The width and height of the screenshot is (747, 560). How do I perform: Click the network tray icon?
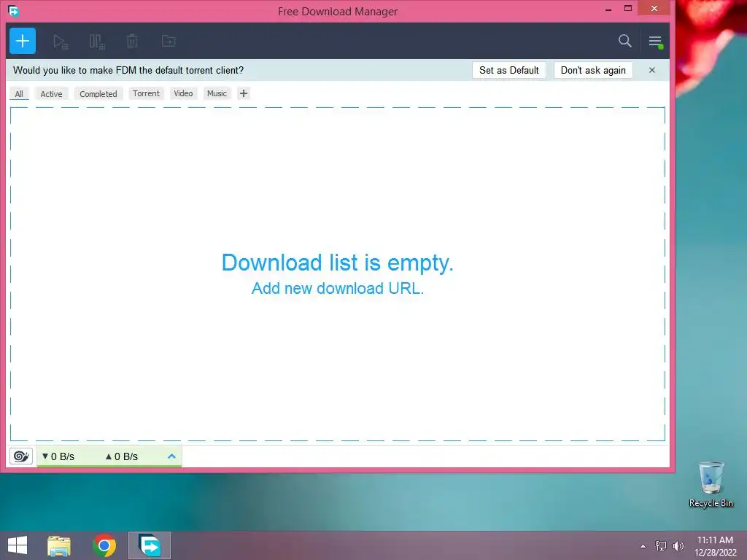(x=661, y=546)
